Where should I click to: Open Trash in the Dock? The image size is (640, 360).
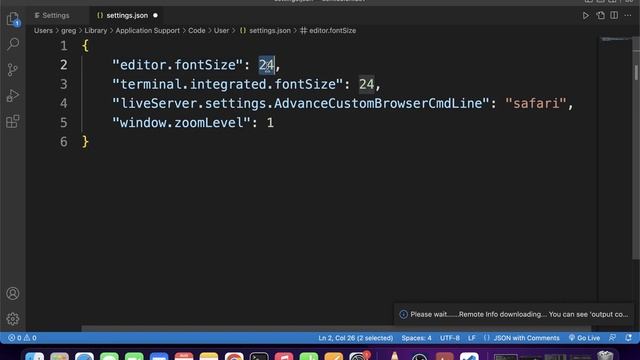click(x=605, y=356)
